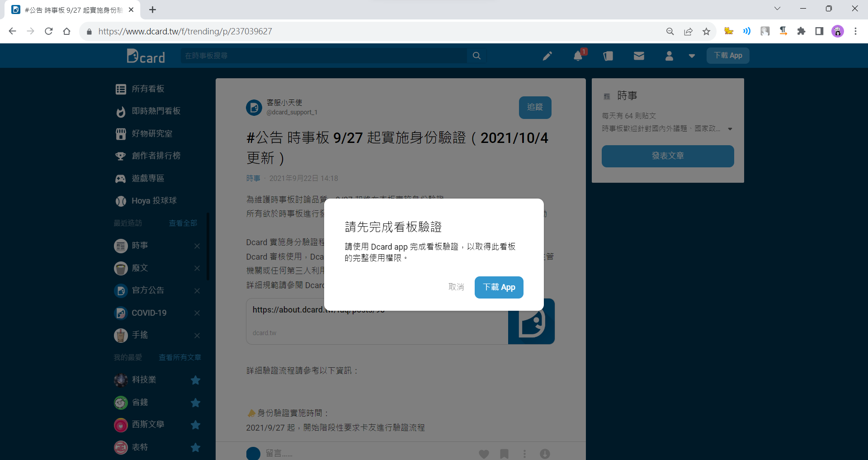Click the Dcard logo in header
Viewport: 868px width, 460px height.
pos(146,56)
